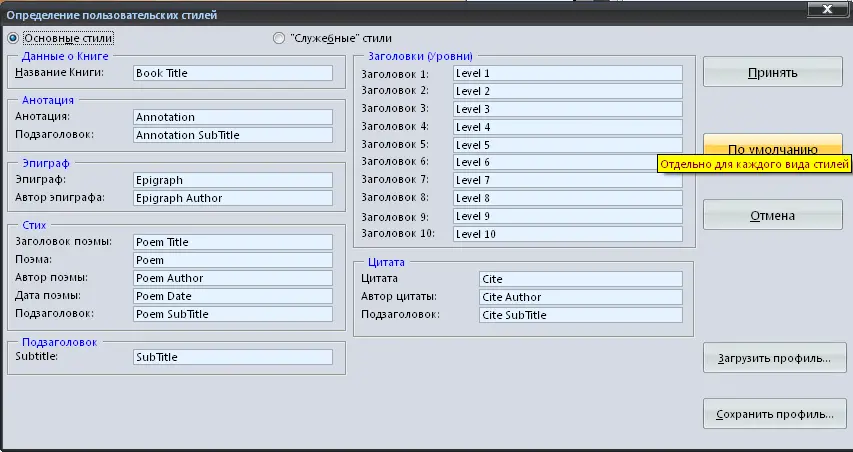The width and height of the screenshot is (853, 452).
Task: Click the Level 1 heading field
Action: (568, 73)
